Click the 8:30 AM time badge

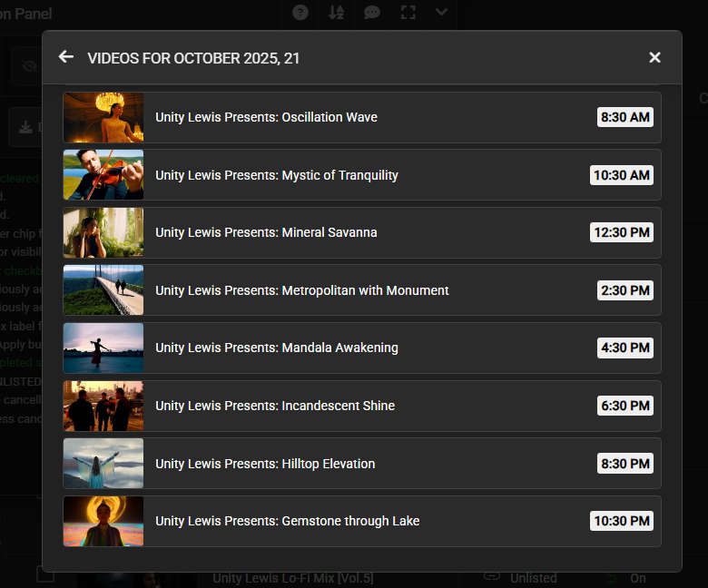tap(624, 117)
